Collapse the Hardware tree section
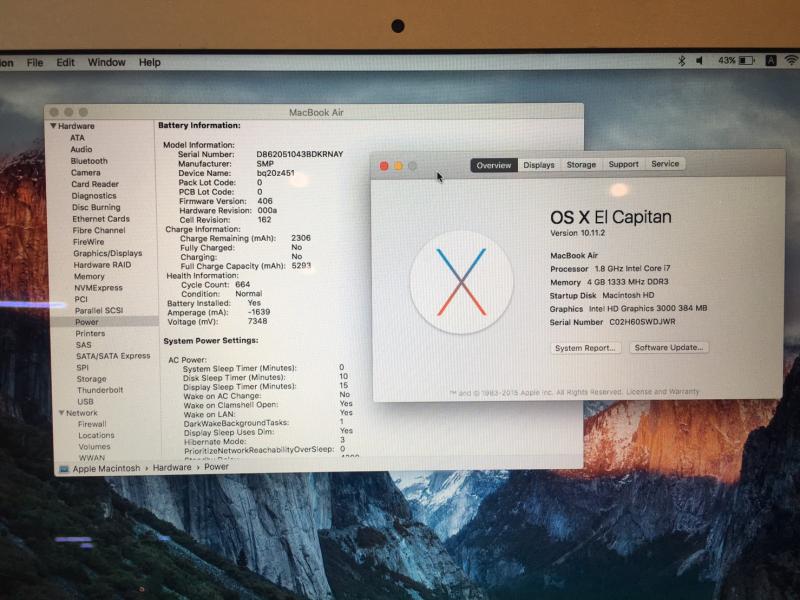This screenshot has height=600, width=800. [x=54, y=127]
